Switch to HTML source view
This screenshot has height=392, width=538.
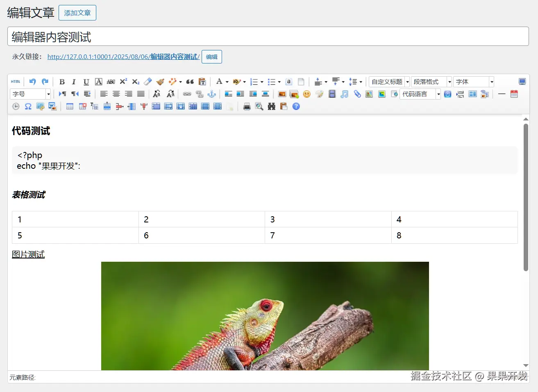pyautogui.click(x=16, y=82)
